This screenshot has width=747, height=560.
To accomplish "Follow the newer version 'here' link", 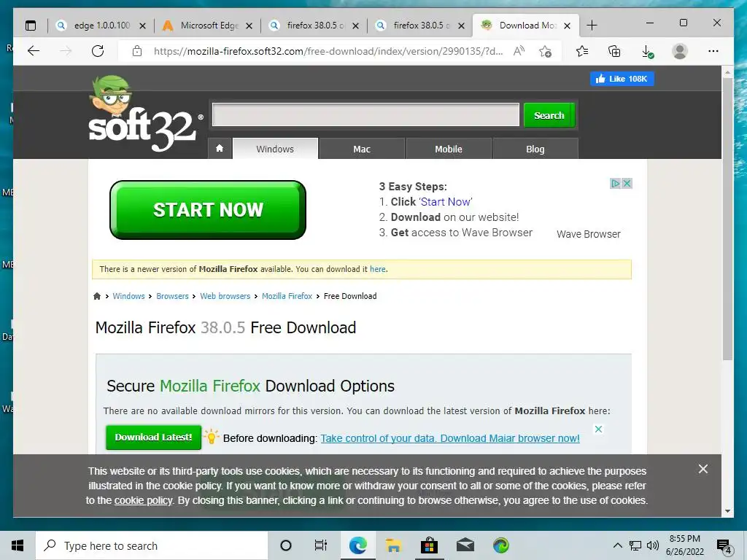I will 378,269.
